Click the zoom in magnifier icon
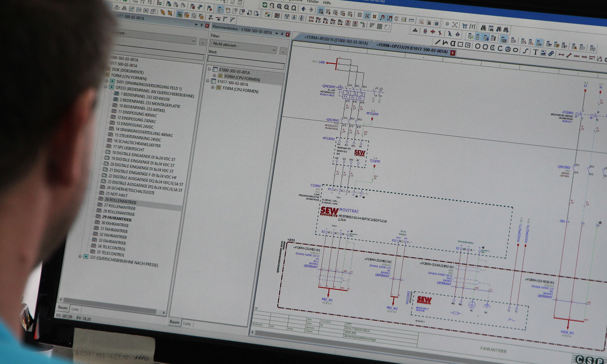Screen dimensions: 607x364 click(279, 6)
